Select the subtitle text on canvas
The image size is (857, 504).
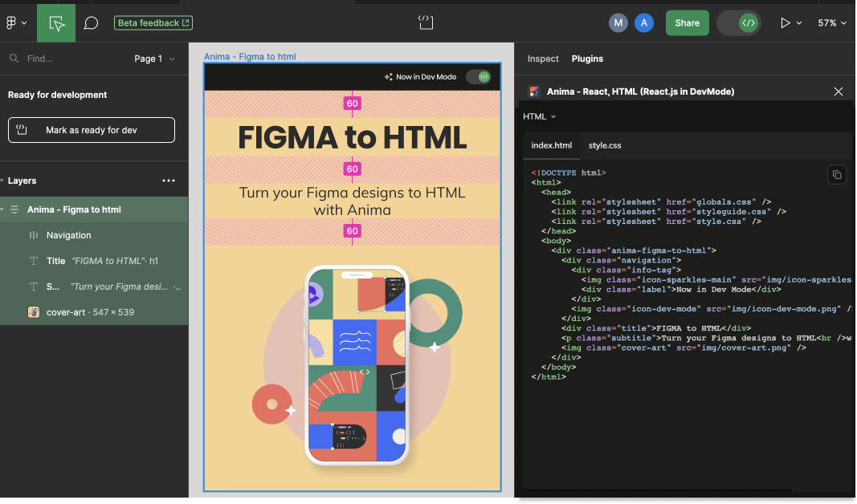pyautogui.click(x=352, y=201)
